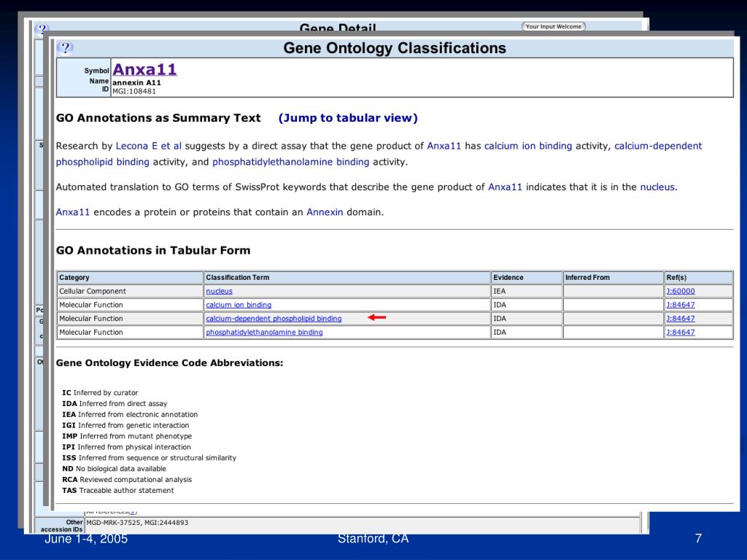Jump to tabular view link

pos(348,118)
